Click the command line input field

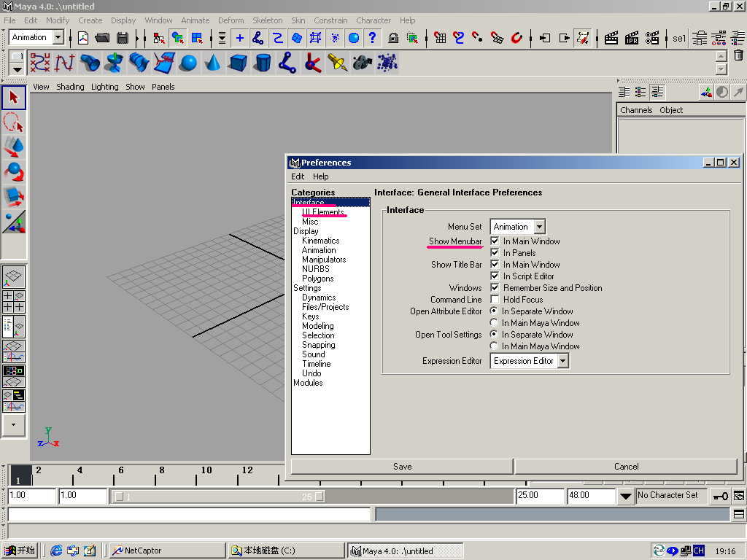[189, 514]
